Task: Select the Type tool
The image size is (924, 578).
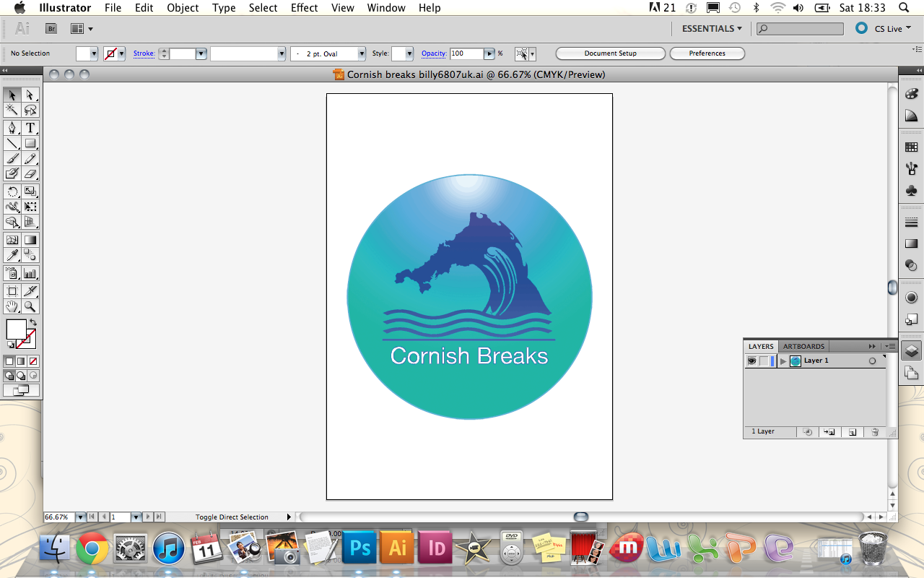Action: [30, 128]
